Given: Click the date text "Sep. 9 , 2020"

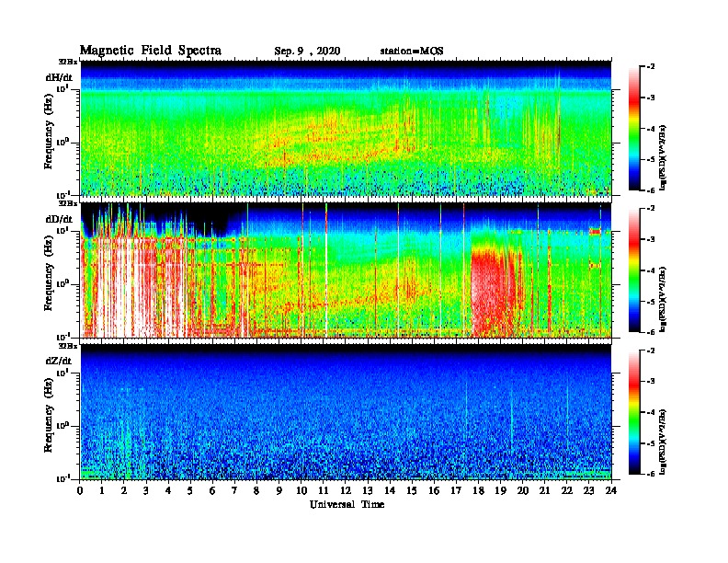Looking at the screenshot, I should 307,52.
